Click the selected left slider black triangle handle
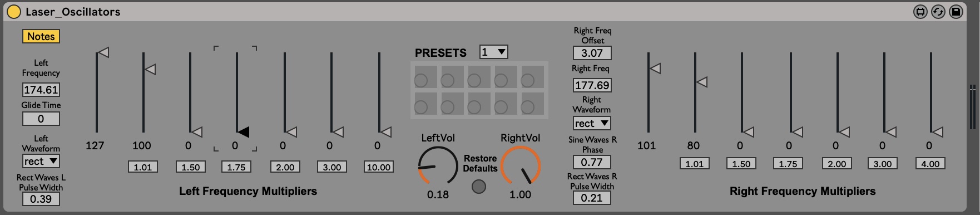 coord(243,132)
